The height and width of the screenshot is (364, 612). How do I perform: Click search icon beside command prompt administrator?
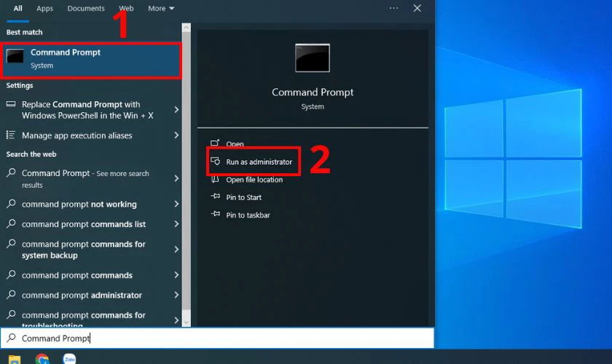click(11, 295)
